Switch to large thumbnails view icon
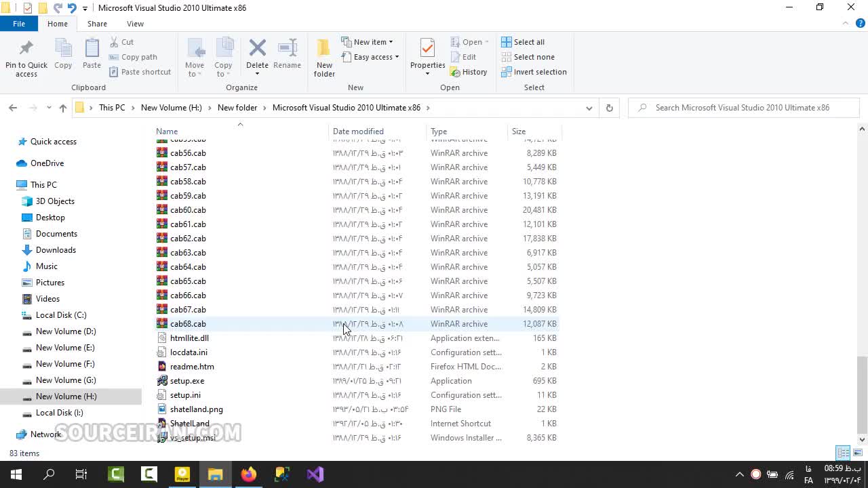This screenshot has height=488, width=868. tap(858, 453)
